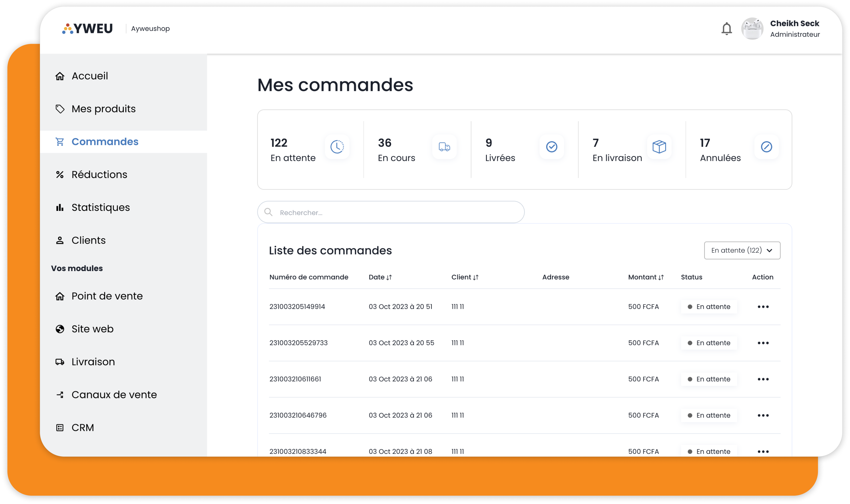Select Livraison module in sidebar
The height and width of the screenshot is (504, 850).
[x=93, y=361]
